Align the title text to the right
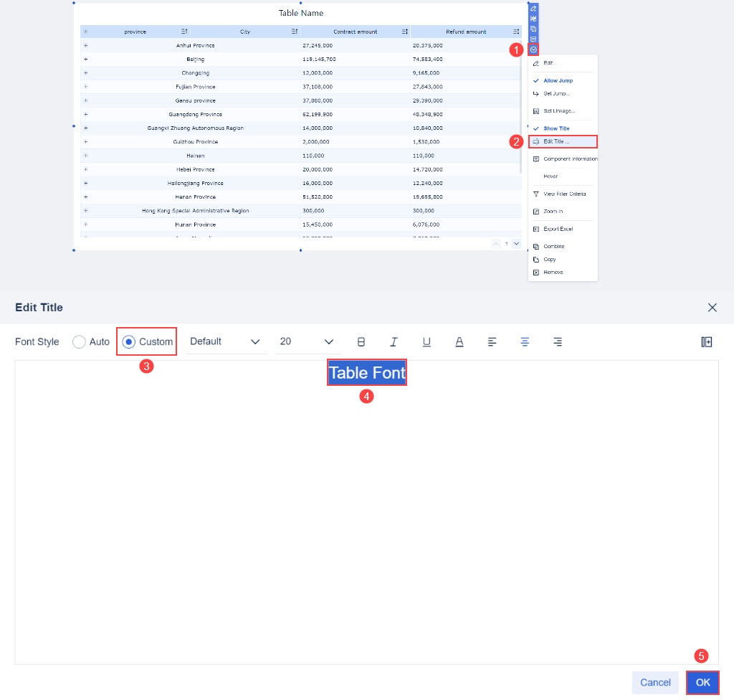This screenshot has width=734, height=700. (x=558, y=342)
